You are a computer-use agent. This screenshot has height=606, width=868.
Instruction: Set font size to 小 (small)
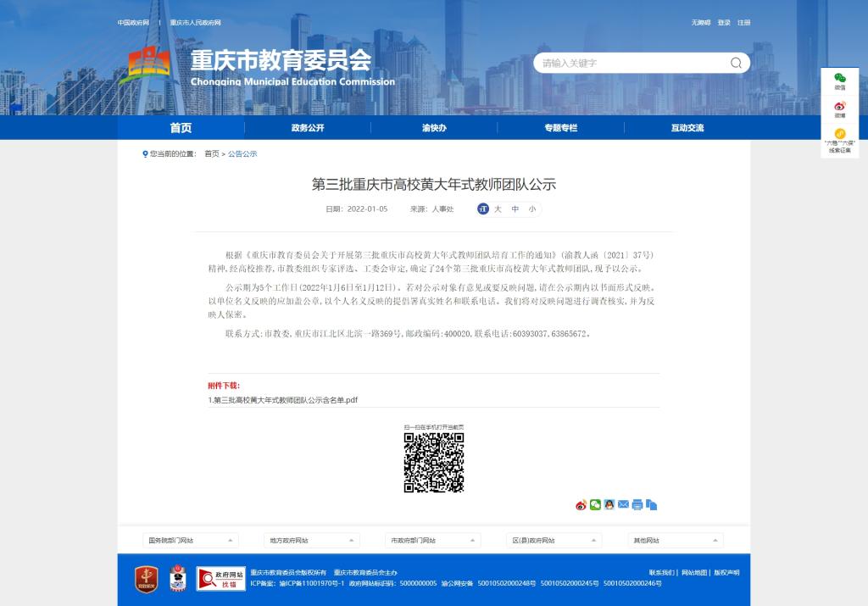click(531, 208)
